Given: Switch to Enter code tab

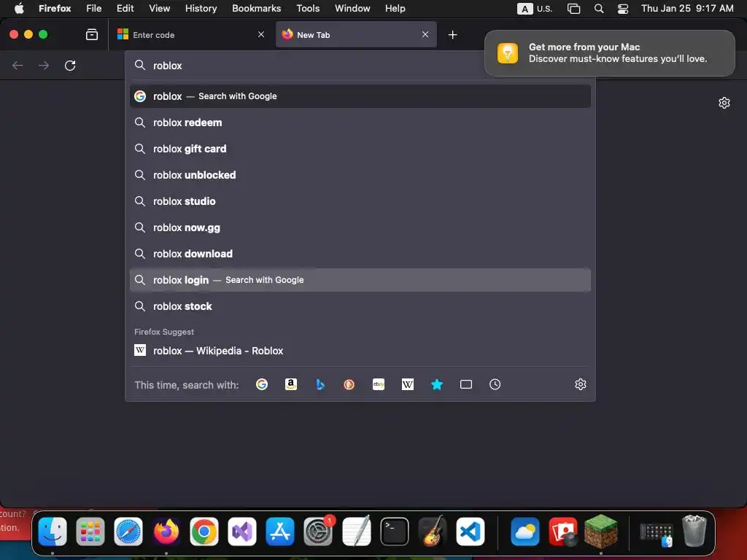Looking at the screenshot, I should [192, 34].
